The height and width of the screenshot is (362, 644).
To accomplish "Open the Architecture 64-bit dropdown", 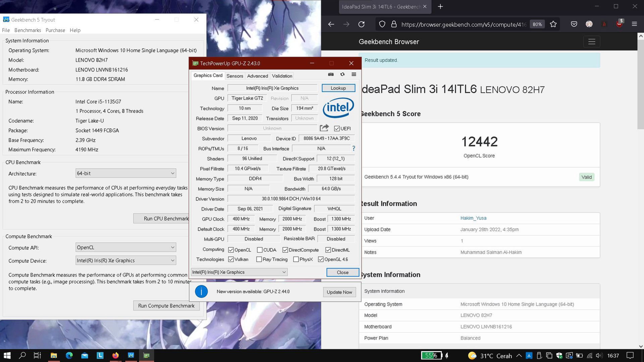I will click(x=126, y=173).
